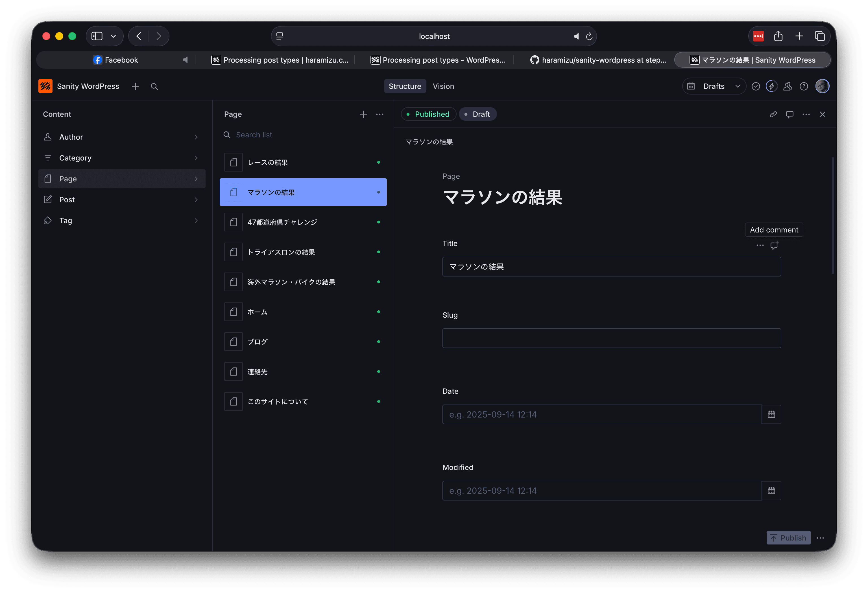The height and width of the screenshot is (593, 868).
Task: Add a new Page with the plus icon
Action: (363, 114)
